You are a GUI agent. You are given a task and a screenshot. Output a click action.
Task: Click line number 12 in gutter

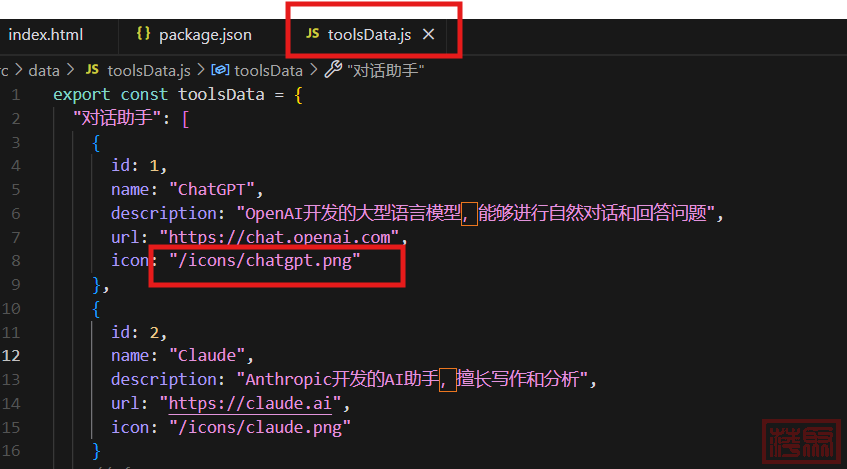[x=11, y=356]
